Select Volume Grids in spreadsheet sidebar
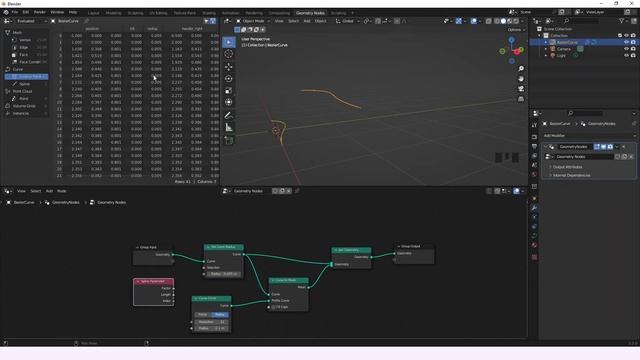Screen dimensions: 640x360 pyautogui.click(x=24, y=106)
